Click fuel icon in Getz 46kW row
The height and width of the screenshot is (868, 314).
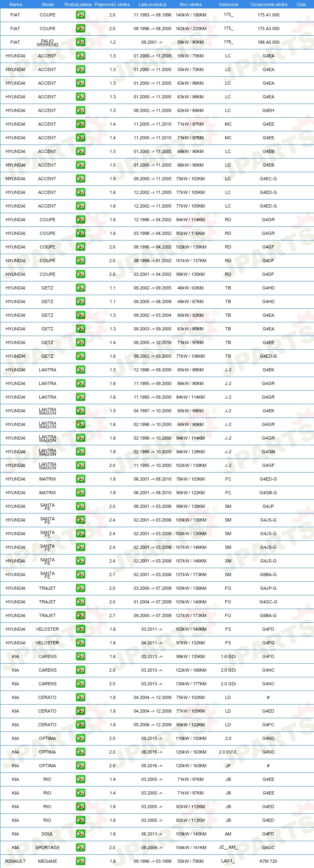[x=80, y=288]
